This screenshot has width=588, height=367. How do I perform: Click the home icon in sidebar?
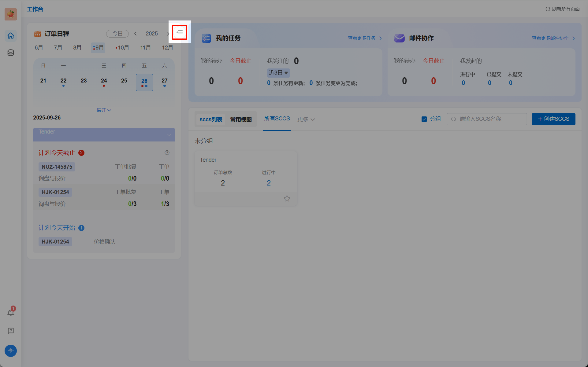pos(11,36)
